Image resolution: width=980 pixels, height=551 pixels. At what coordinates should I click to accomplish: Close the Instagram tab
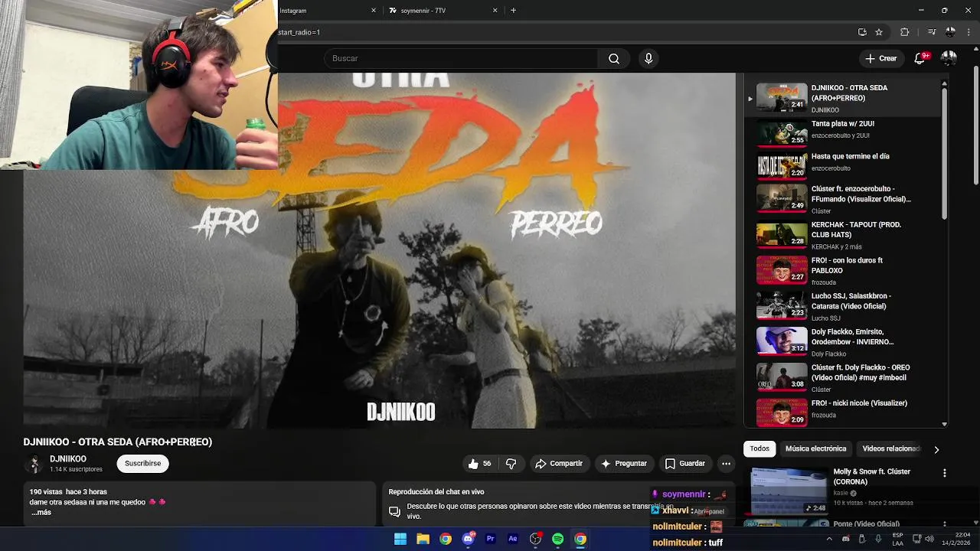(x=374, y=11)
